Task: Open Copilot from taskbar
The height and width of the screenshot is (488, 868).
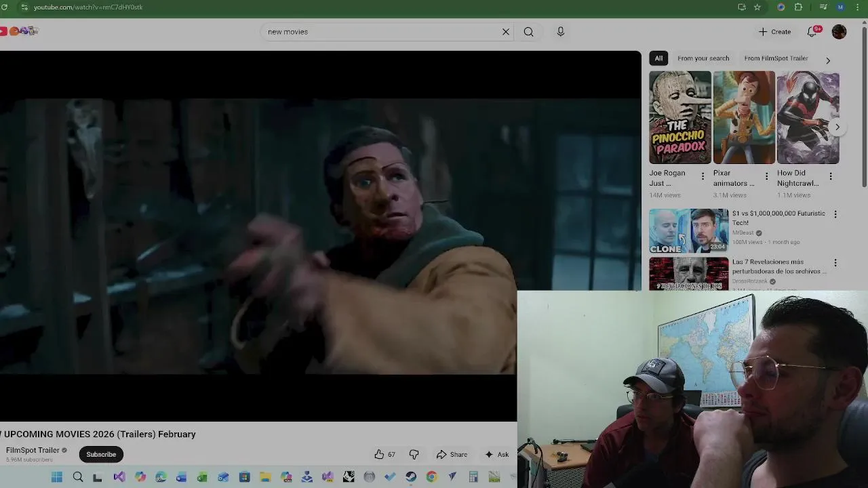Action: coord(140,477)
